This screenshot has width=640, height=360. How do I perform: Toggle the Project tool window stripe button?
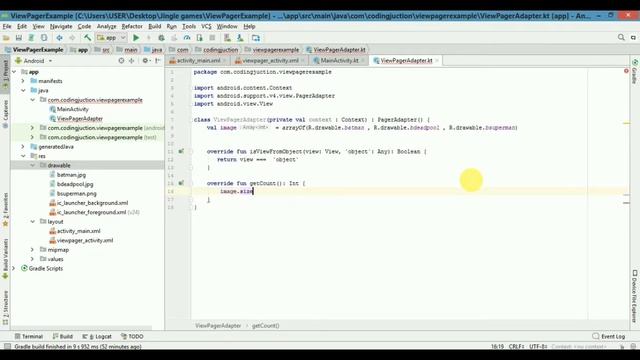(x=5, y=74)
